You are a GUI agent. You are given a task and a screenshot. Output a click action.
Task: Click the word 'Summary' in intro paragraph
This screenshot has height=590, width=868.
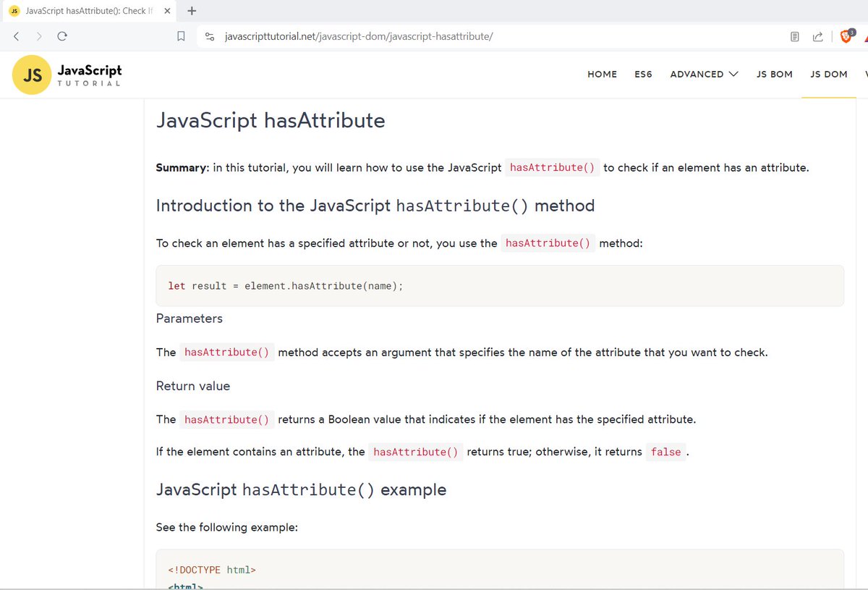click(x=182, y=167)
